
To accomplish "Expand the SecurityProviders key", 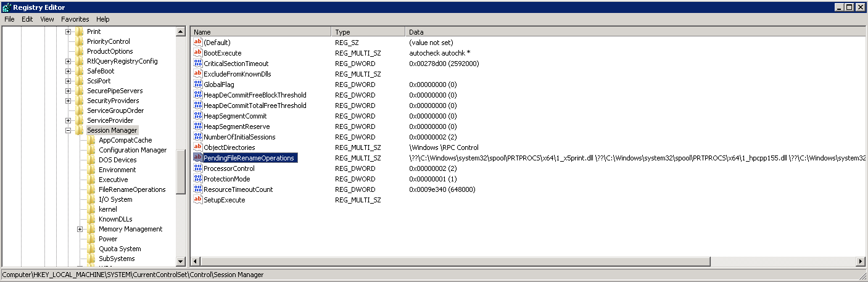I will 68,101.
